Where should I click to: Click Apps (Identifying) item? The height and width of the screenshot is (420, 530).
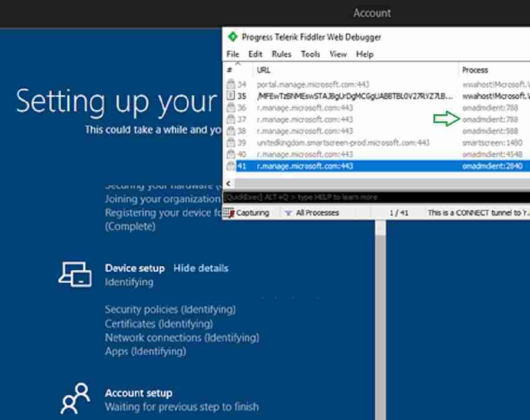tap(145, 351)
